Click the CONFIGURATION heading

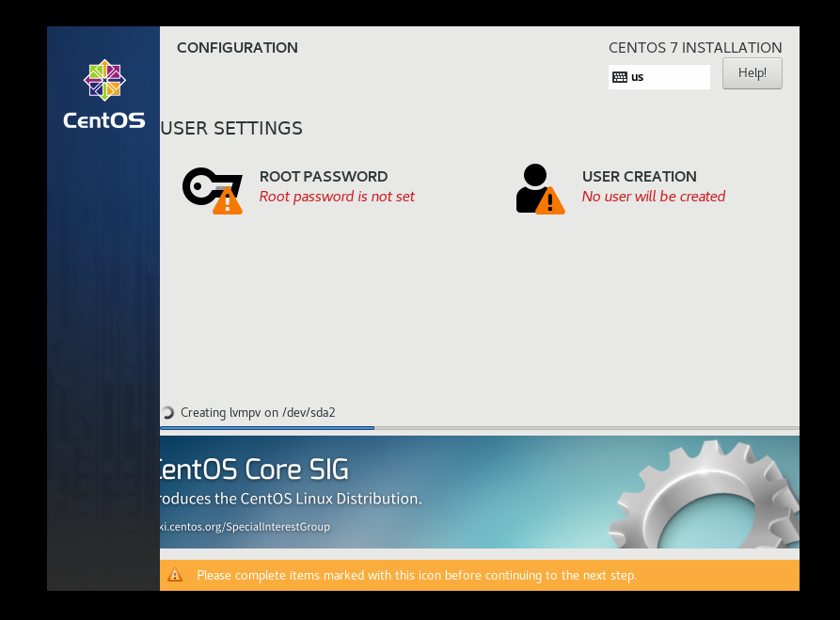237,48
